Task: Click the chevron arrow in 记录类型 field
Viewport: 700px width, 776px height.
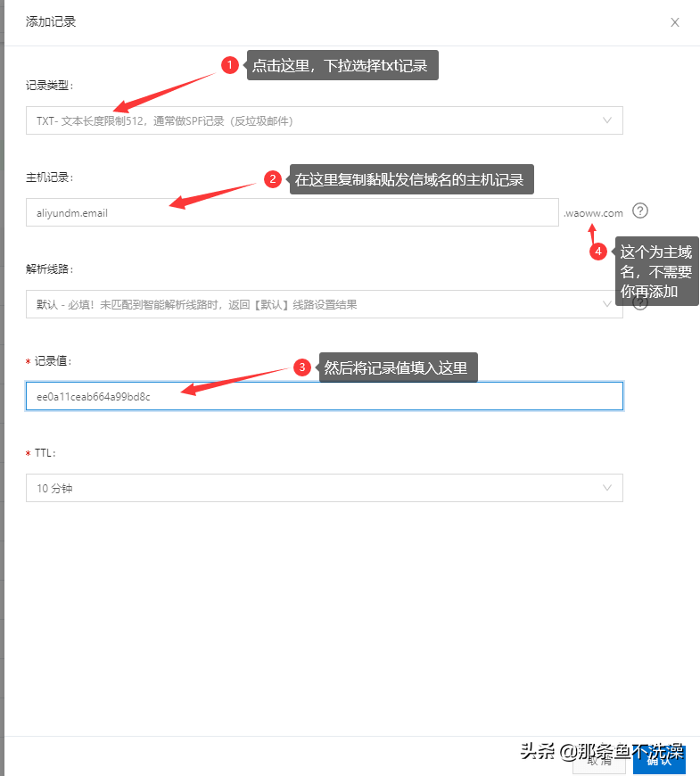Action: pos(607,120)
